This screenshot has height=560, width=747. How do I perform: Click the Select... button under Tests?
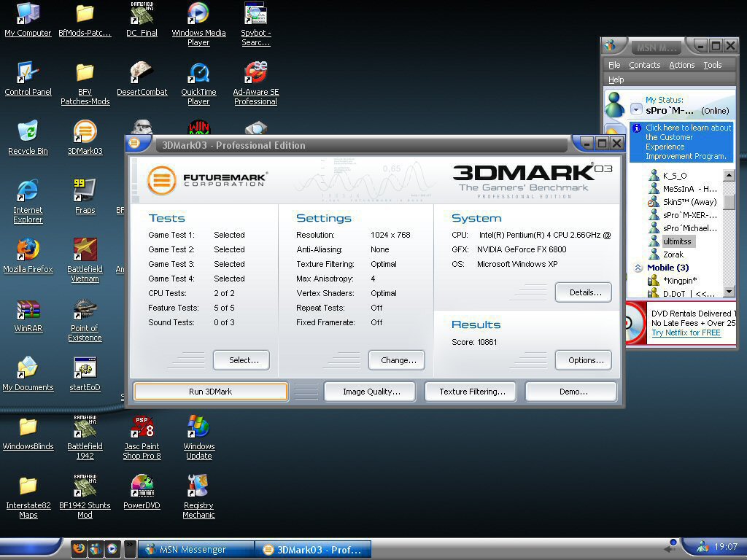pyautogui.click(x=241, y=360)
